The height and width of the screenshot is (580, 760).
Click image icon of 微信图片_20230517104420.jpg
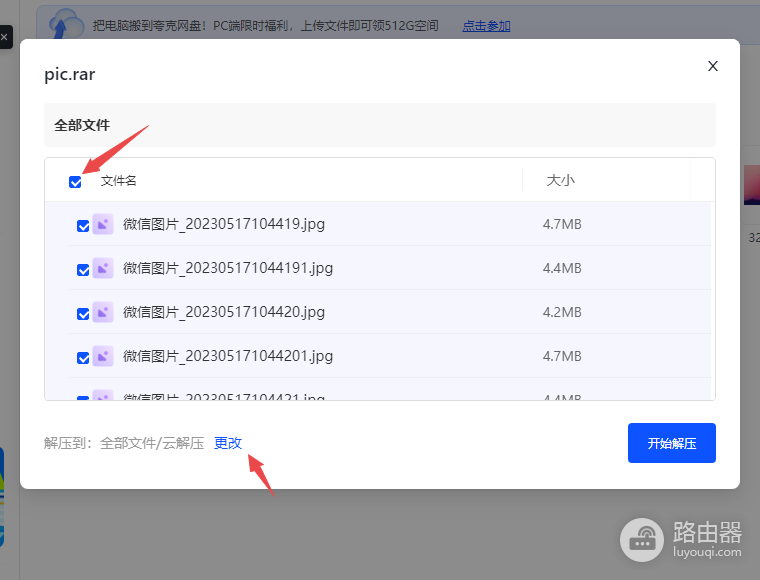tap(103, 312)
